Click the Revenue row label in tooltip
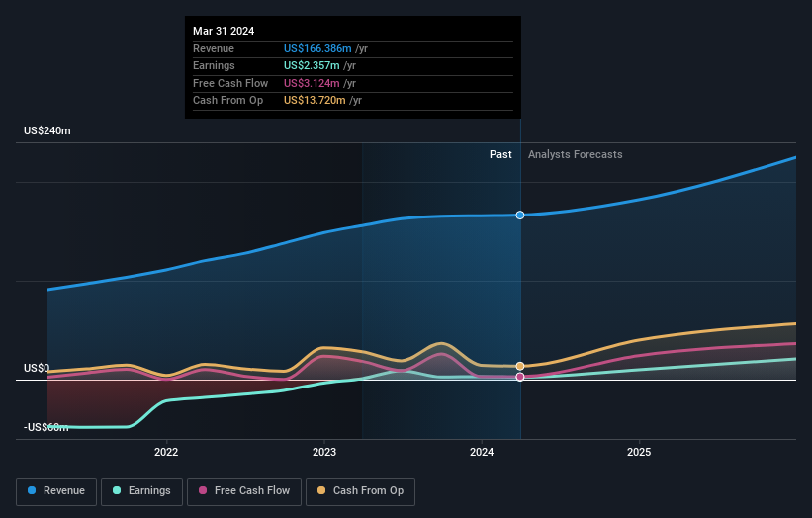The height and width of the screenshot is (518, 812). tap(214, 48)
